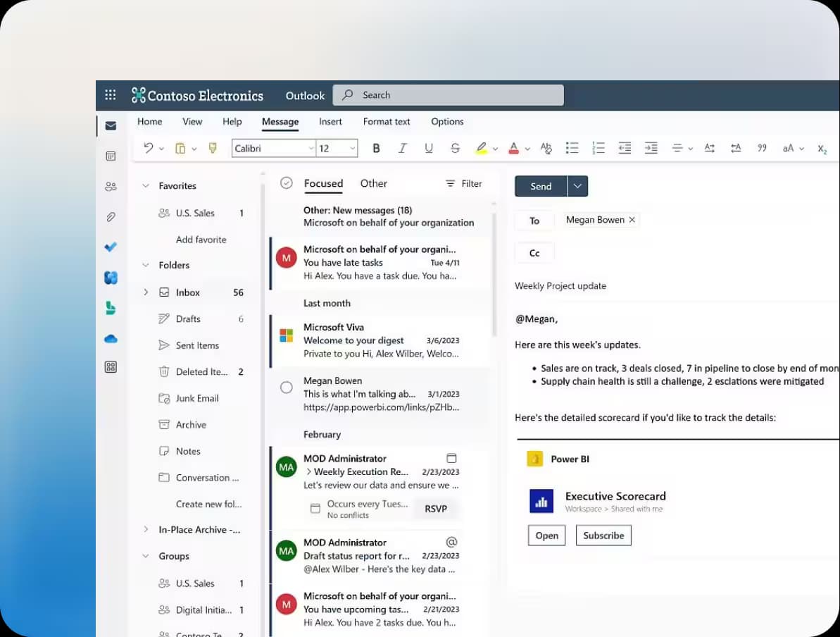Screen dimensions: 840x637
Task: Click Subscribe on the Power BI card
Action: click(603, 535)
